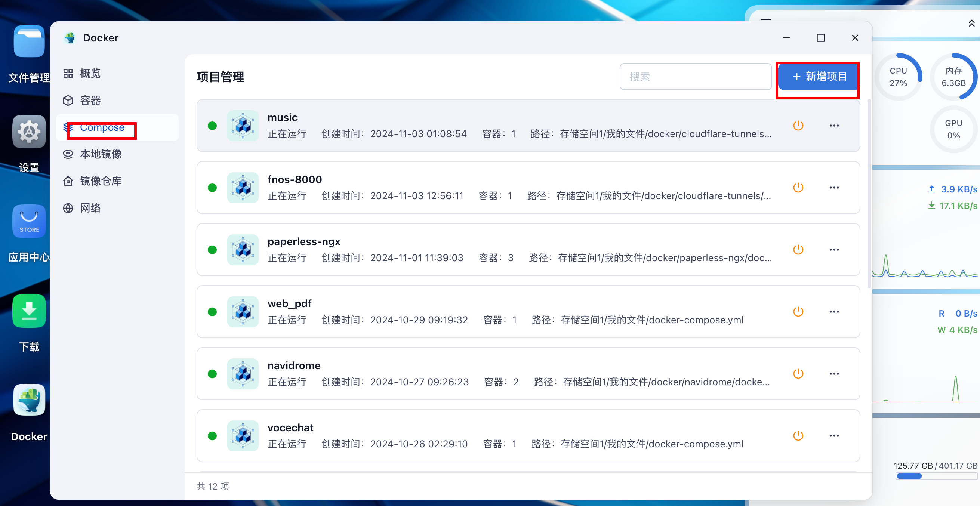Toggle power for paperless-ngx project
The image size is (980, 506).
(x=798, y=250)
